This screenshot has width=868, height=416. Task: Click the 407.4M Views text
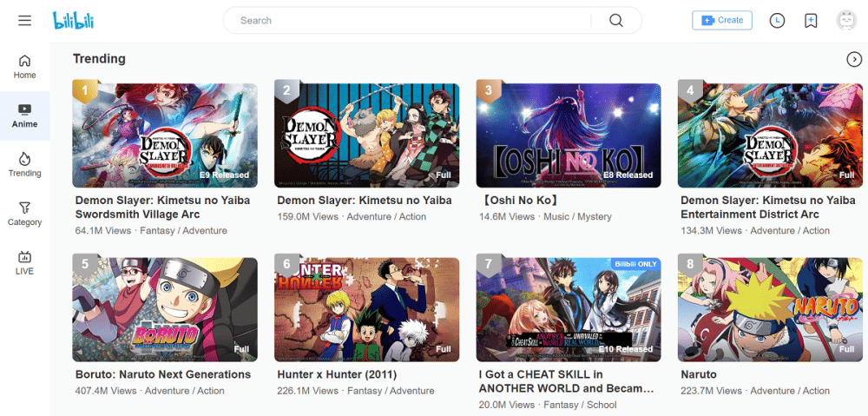[x=106, y=391]
